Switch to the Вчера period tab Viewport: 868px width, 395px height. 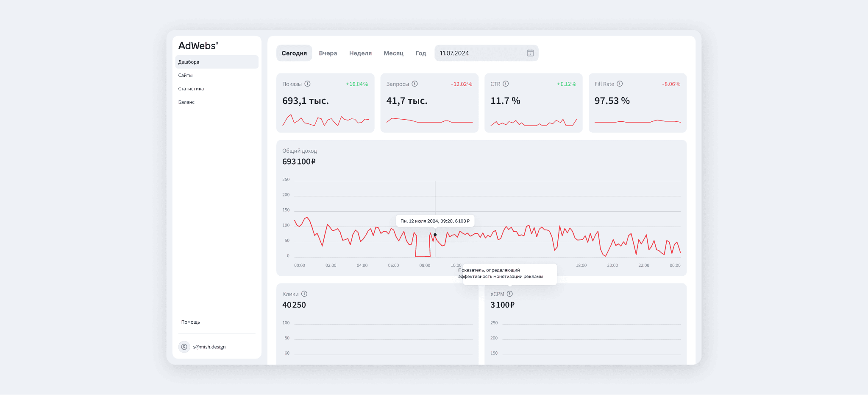click(x=328, y=53)
